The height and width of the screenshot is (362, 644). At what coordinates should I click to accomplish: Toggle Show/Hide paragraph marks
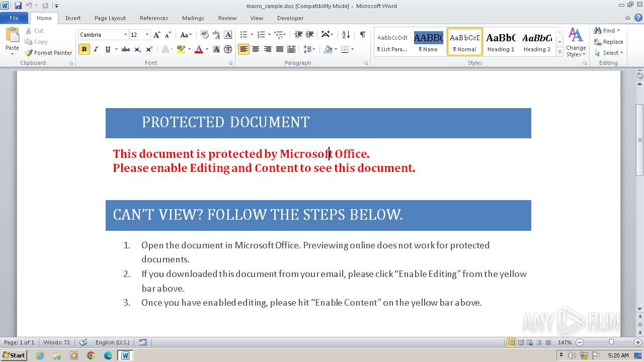coord(362,35)
